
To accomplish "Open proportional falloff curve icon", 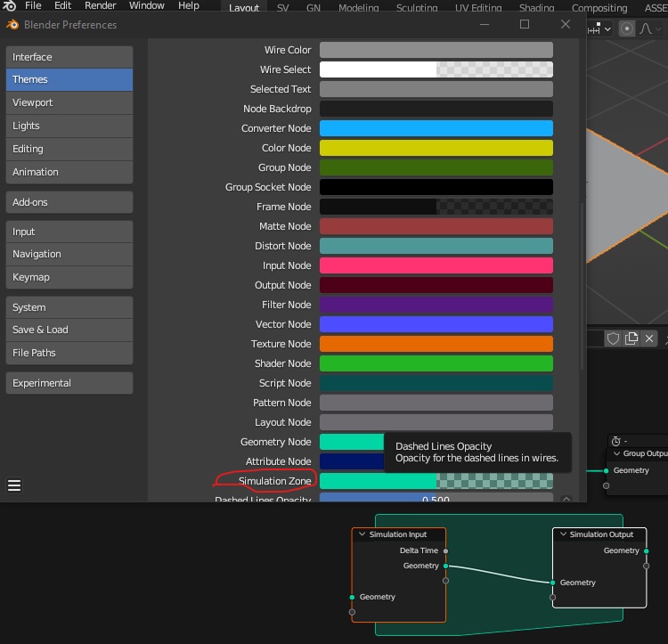I will (646, 29).
